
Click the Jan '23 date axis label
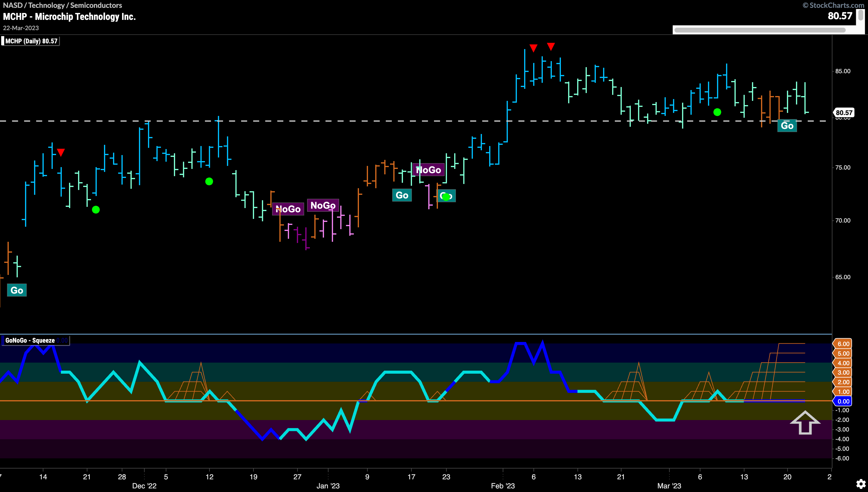328,486
